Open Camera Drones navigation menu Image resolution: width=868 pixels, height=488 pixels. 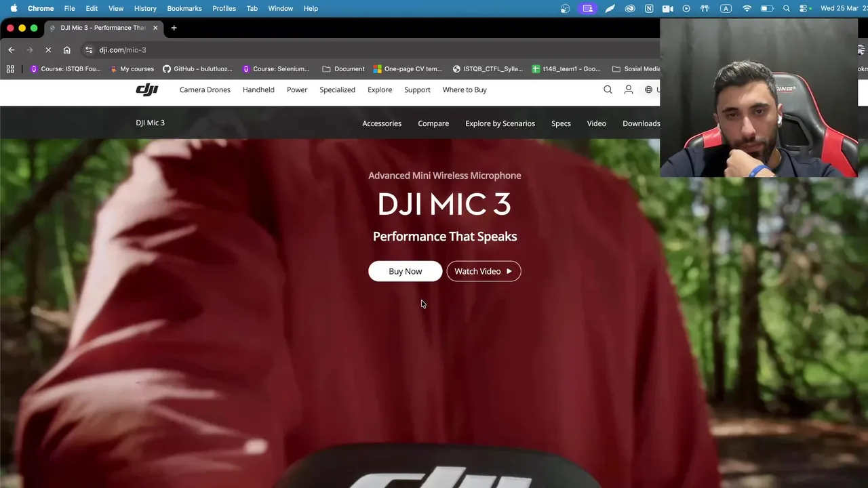(x=205, y=89)
